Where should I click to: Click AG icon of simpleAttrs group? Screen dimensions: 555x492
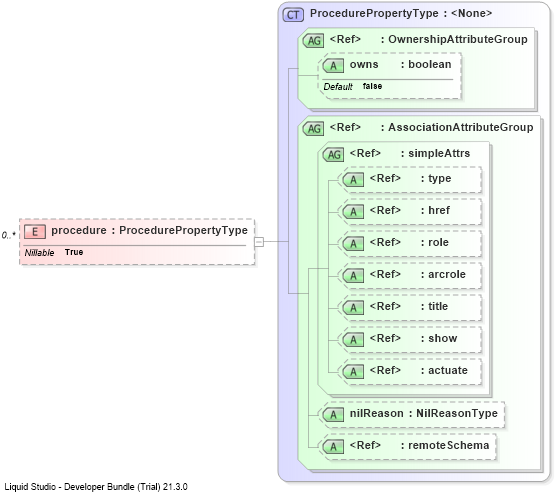[x=333, y=155]
